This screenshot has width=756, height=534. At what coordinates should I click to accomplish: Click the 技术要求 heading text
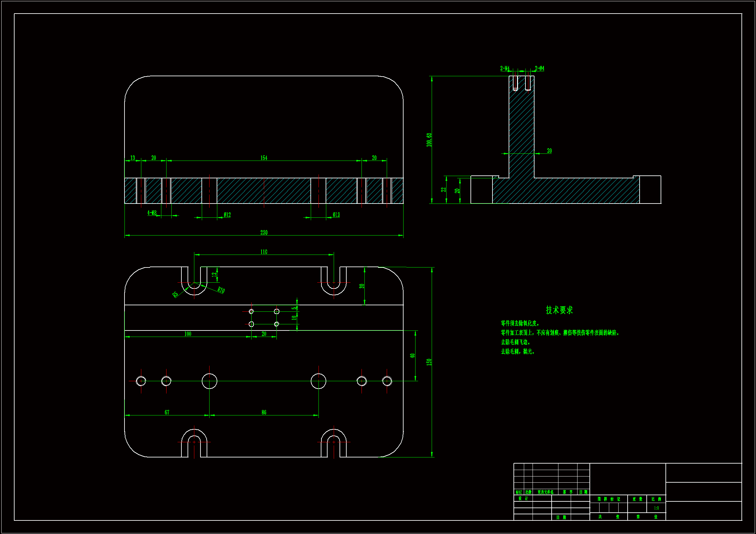click(559, 310)
